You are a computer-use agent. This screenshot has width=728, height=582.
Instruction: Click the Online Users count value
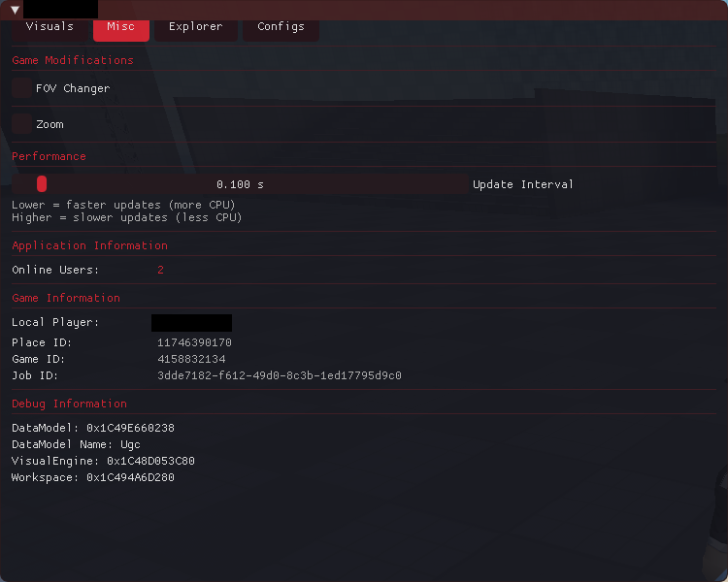pos(160,270)
